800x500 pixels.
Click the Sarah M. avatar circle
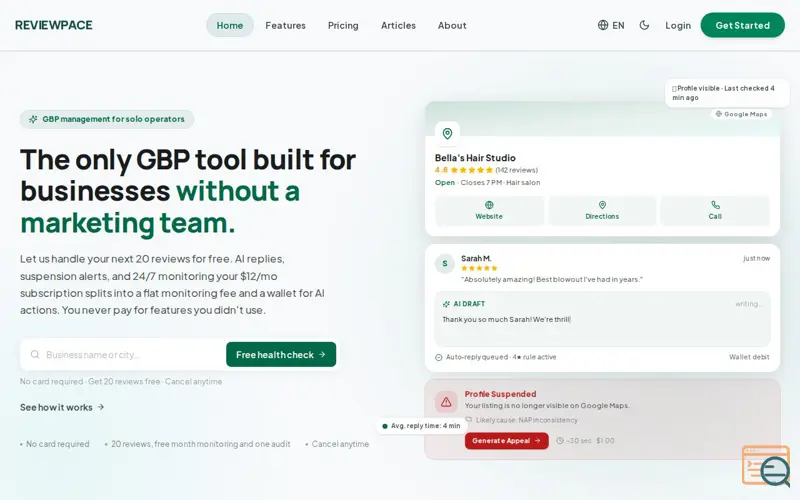(445, 264)
